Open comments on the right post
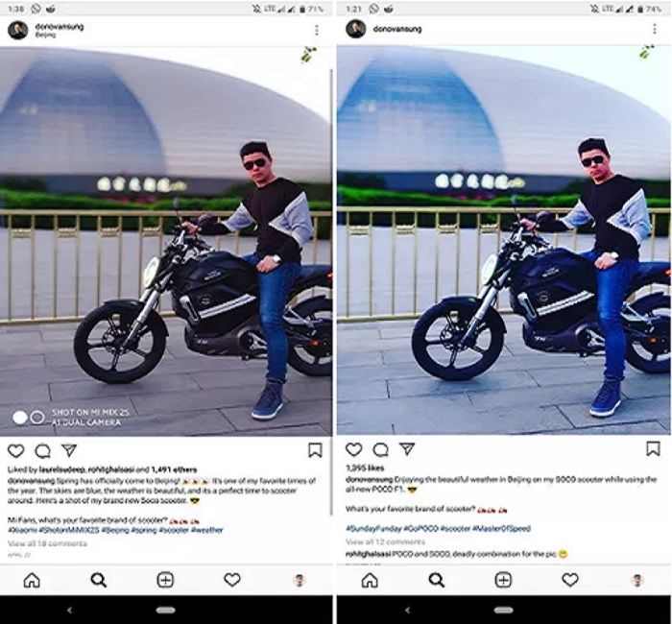Image resolution: width=672 pixels, height=624 pixels. tap(380, 449)
